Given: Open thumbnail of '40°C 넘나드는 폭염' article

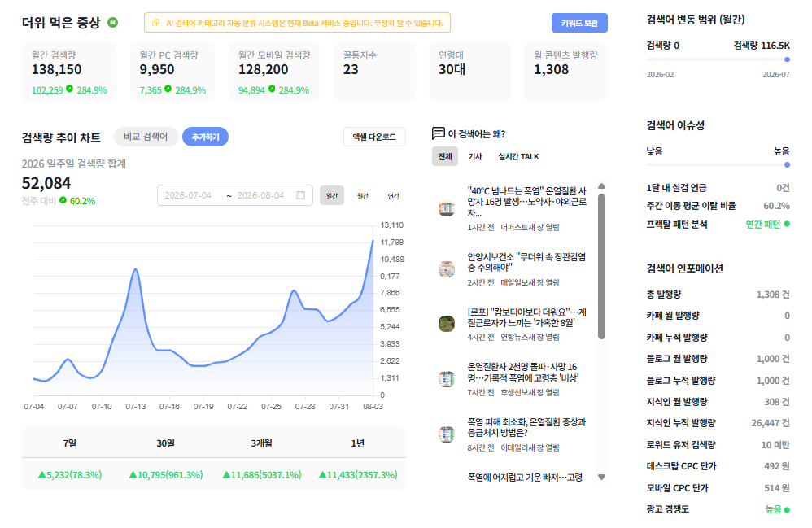Looking at the screenshot, I should 447,208.
